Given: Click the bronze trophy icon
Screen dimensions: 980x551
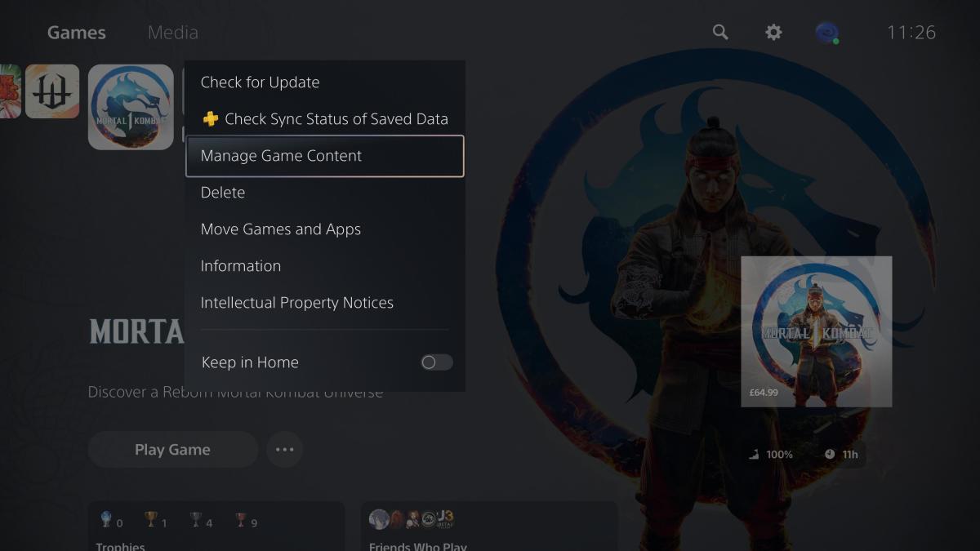Looking at the screenshot, I should (240, 520).
